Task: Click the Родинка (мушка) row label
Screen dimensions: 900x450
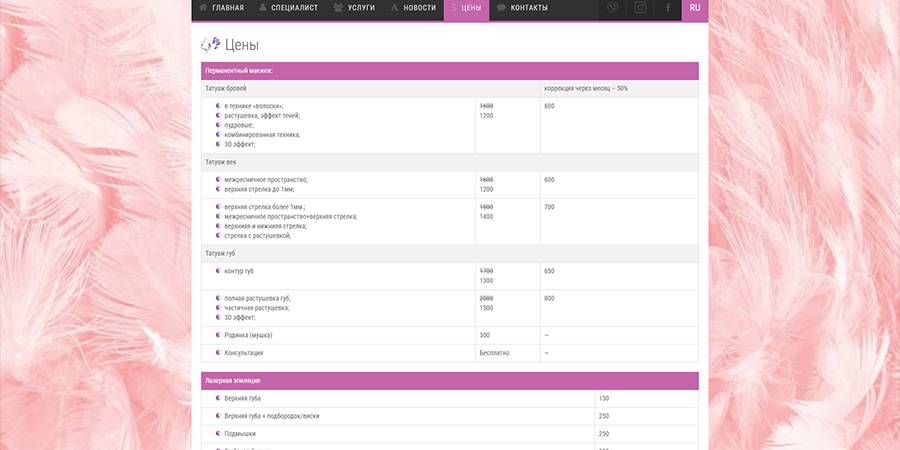Action: [x=248, y=335]
